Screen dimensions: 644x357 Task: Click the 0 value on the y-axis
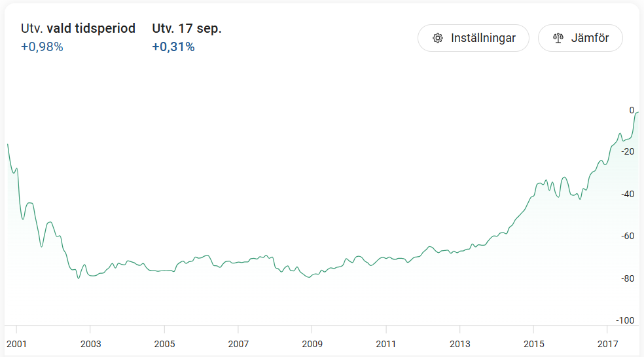click(632, 110)
